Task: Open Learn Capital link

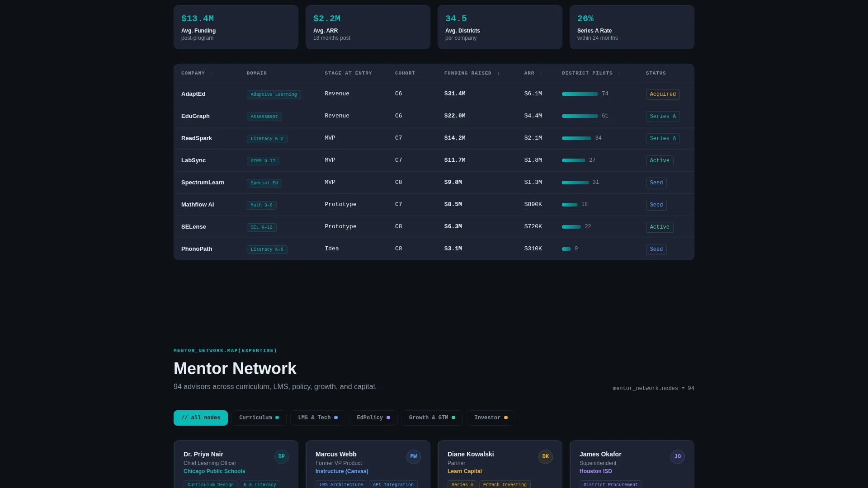Action: 465,471
